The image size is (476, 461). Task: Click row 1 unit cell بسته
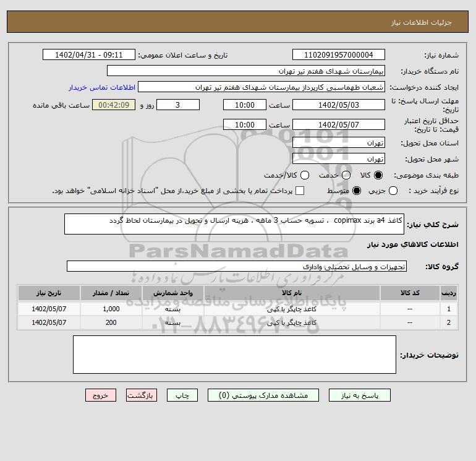pos(172,309)
